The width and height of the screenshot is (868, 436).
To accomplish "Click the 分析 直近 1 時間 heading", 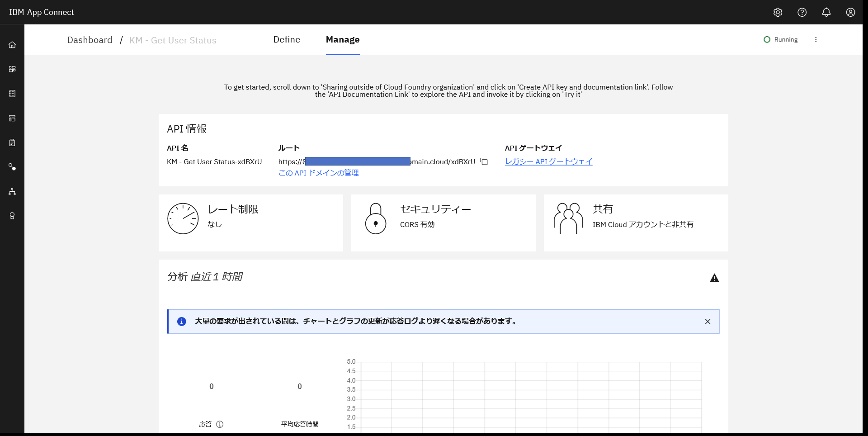I will pyautogui.click(x=205, y=276).
